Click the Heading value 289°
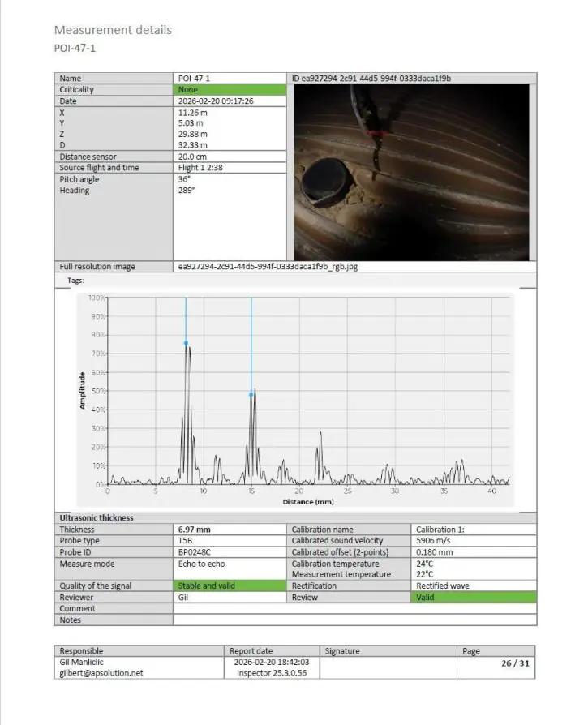The image size is (588, 725). coord(187,190)
